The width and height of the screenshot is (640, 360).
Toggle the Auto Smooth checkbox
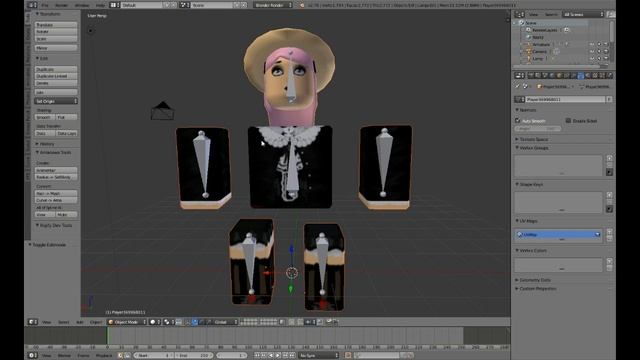[518, 121]
